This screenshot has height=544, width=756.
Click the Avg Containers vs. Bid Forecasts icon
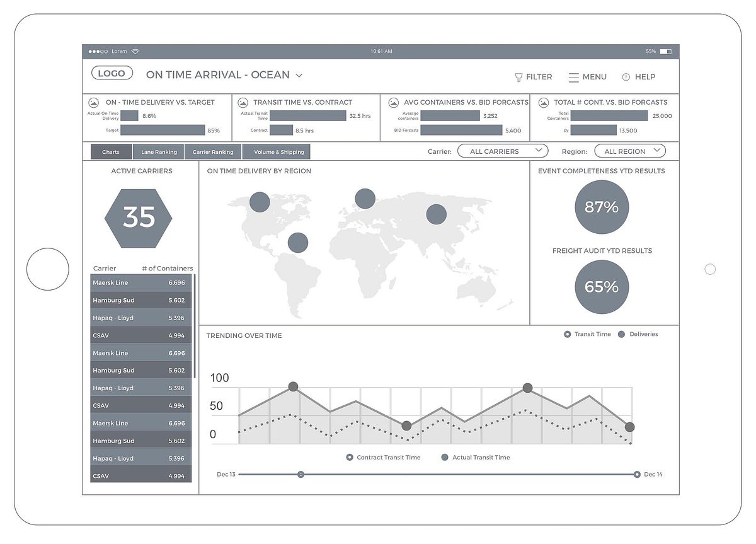pyautogui.click(x=393, y=102)
